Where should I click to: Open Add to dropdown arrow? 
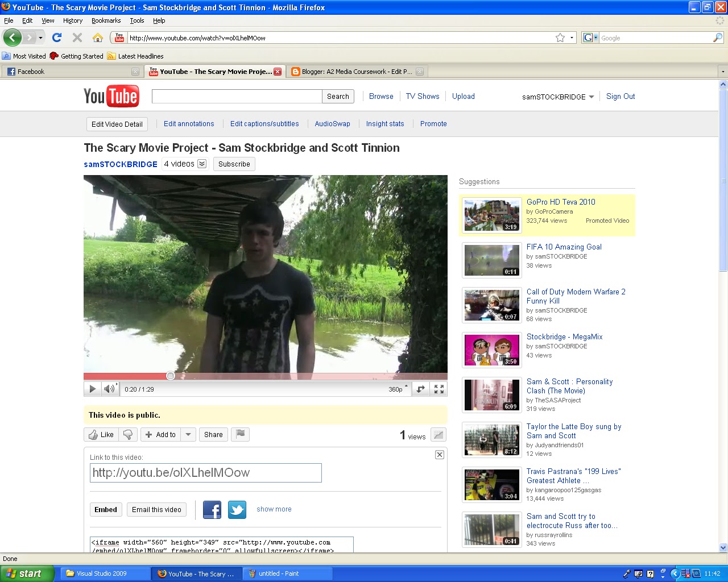(188, 435)
